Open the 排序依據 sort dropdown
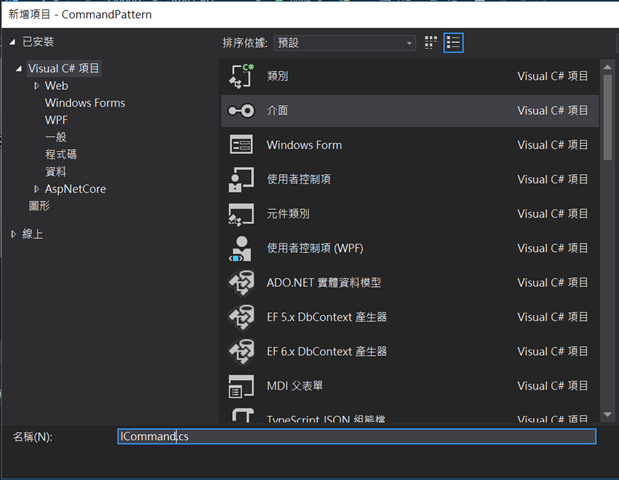 coord(345,43)
